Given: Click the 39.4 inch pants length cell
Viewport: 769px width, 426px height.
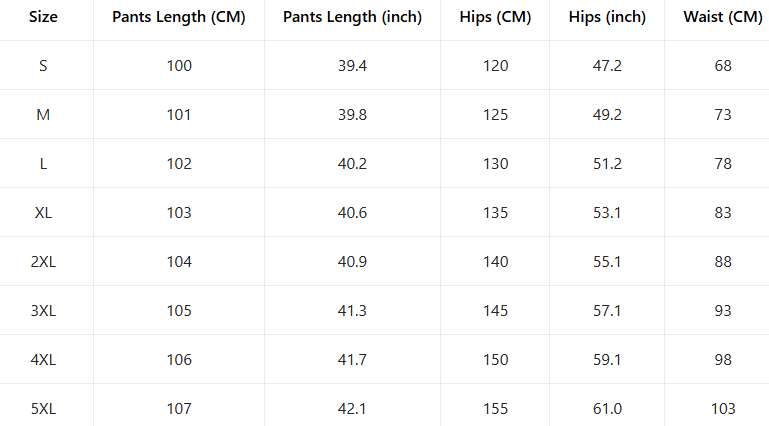Looking at the screenshot, I should click(352, 66).
